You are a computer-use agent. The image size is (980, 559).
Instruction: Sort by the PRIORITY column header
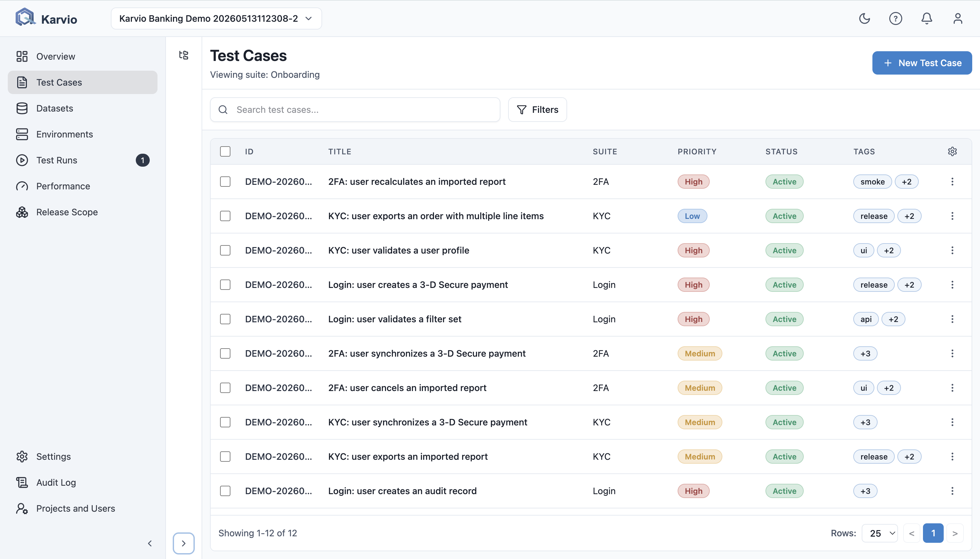pyautogui.click(x=697, y=151)
